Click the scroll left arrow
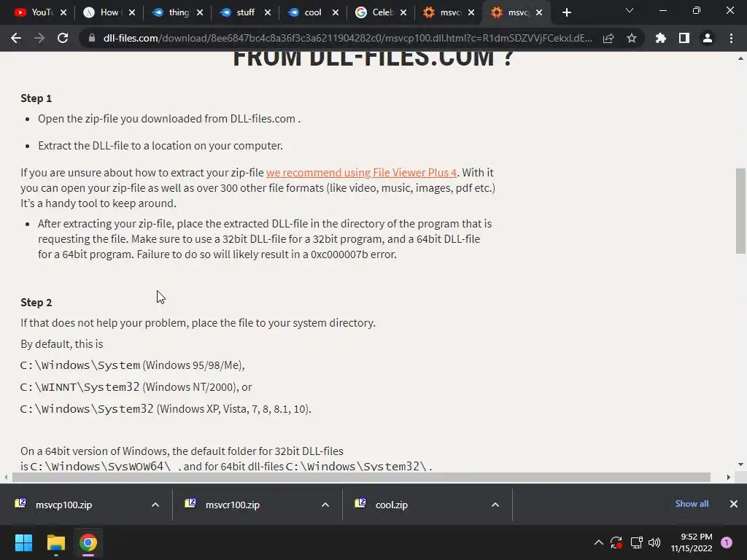Image resolution: width=747 pixels, height=560 pixels. point(6,477)
